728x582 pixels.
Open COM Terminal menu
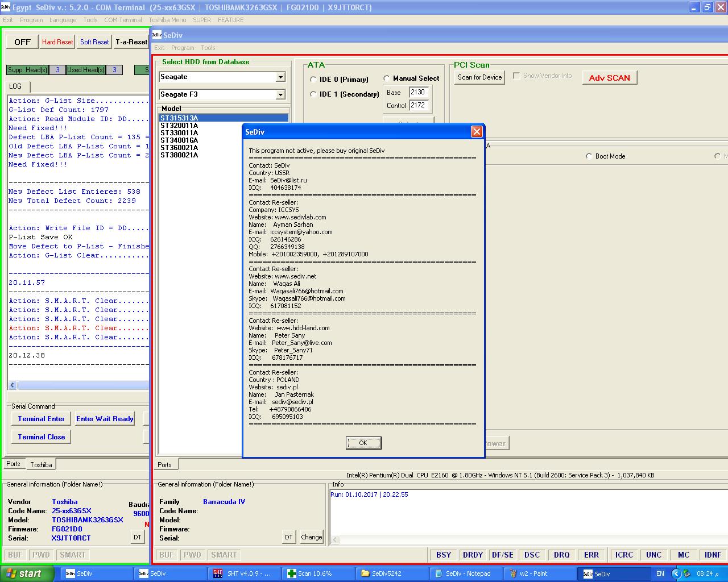pyautogui.click(x=123, y=20)
